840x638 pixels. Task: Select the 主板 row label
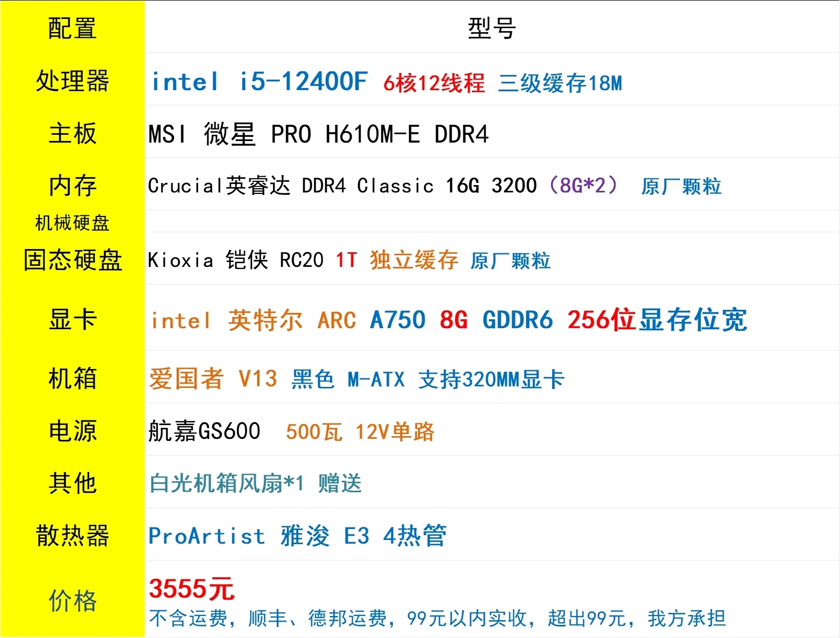click(x=72, y=133)
